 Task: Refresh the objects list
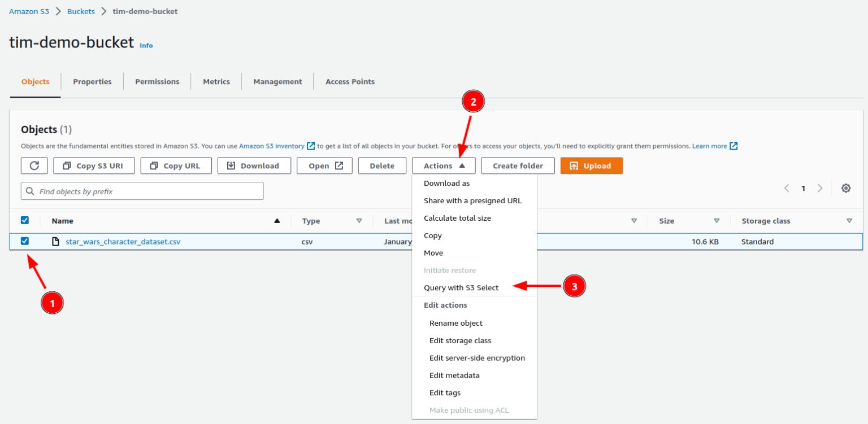coord(34,165)
